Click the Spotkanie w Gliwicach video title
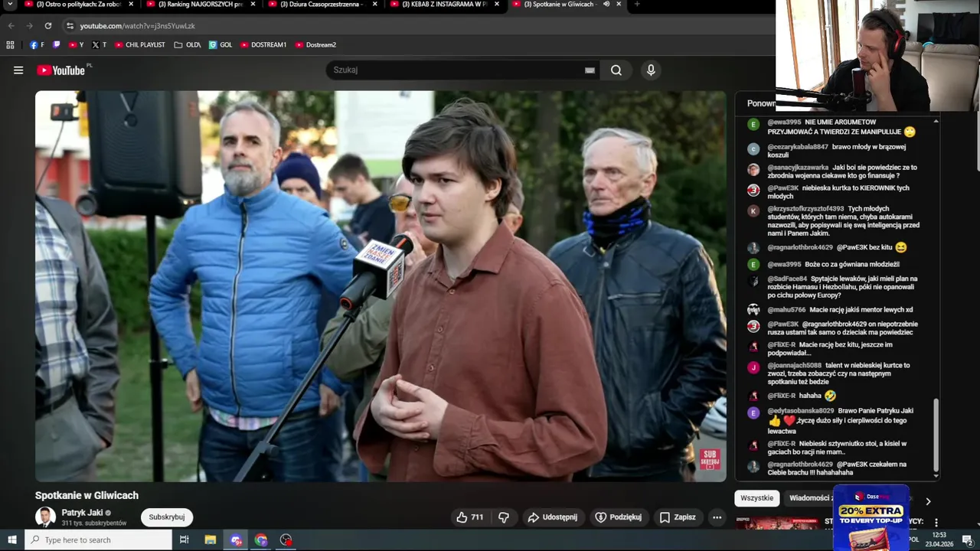Image resolution: width=980 pixels, height=551 pixels. (x=87, y=495)
